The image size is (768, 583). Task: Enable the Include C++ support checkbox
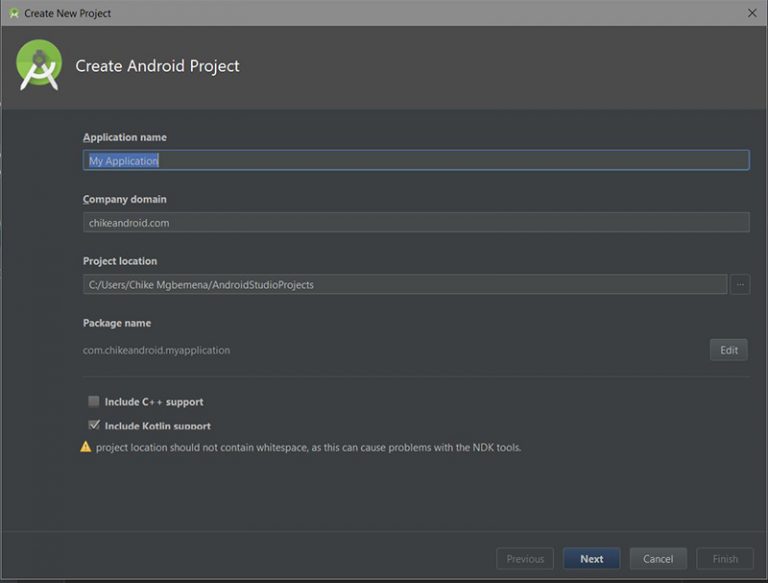coord(94,402)
